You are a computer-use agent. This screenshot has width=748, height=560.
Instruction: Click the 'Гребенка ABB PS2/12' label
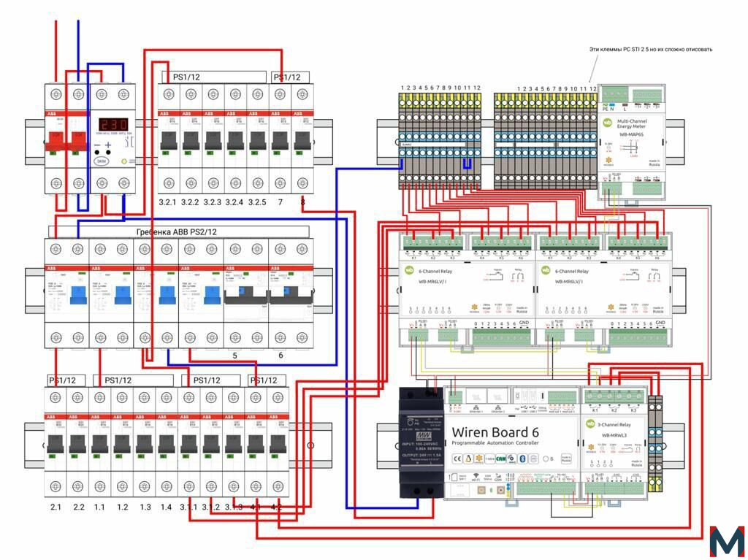click(x=177, y=232)
